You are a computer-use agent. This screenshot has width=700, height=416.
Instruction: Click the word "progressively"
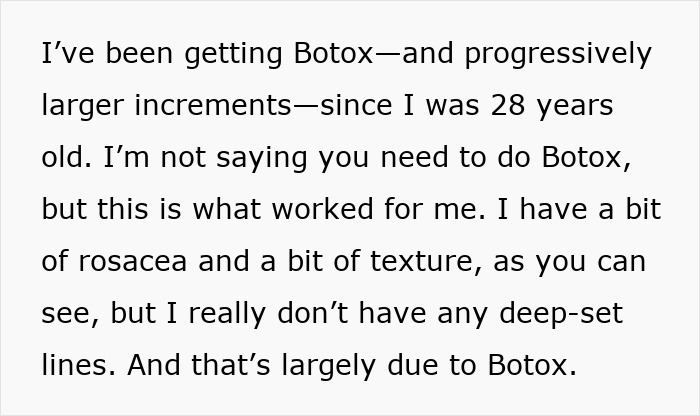pos(558,55)
